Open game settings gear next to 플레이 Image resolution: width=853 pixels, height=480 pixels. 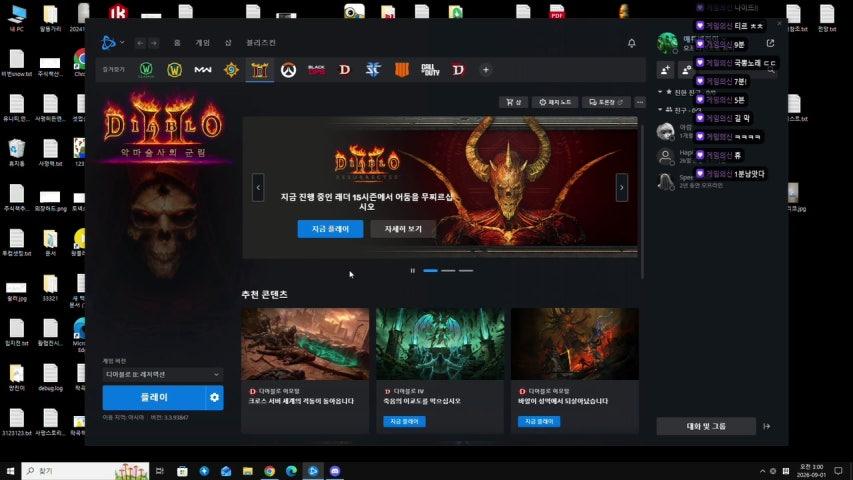tap(214, 398)
